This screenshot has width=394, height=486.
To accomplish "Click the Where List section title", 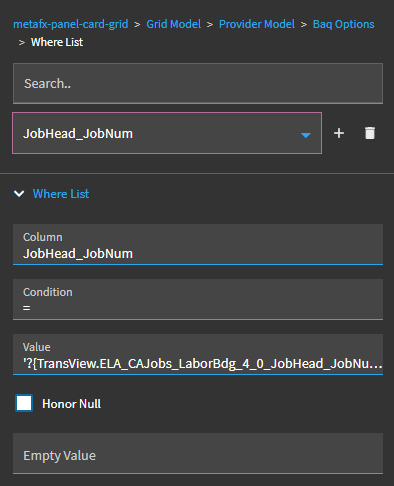I will click(x=61, y=194).
